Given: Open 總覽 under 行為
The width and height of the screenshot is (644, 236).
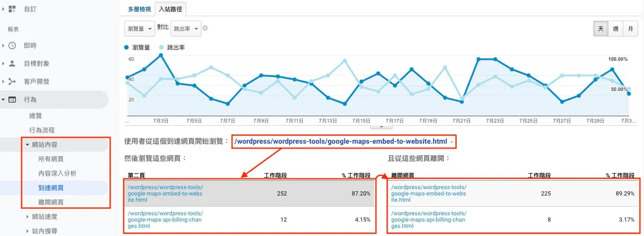Looking at the screenshot, I should (x=36, y=116).
